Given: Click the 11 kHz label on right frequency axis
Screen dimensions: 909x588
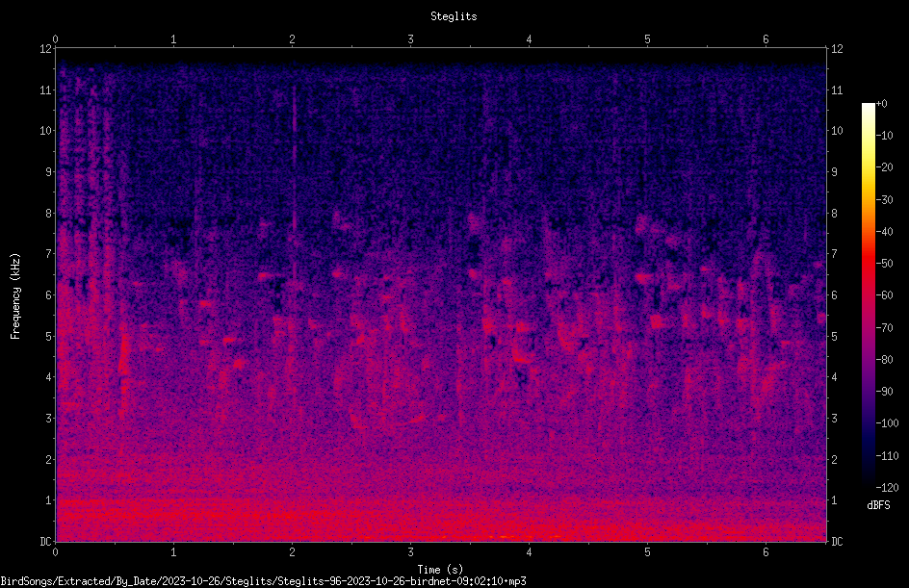Looking at the screenshot, I should pos(837,89).
